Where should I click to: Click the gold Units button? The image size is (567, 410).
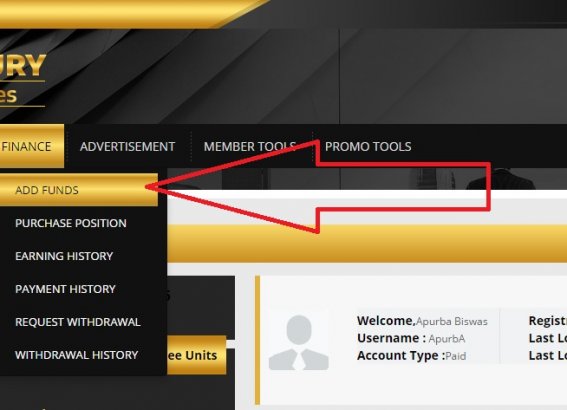[x=196, y=355]
